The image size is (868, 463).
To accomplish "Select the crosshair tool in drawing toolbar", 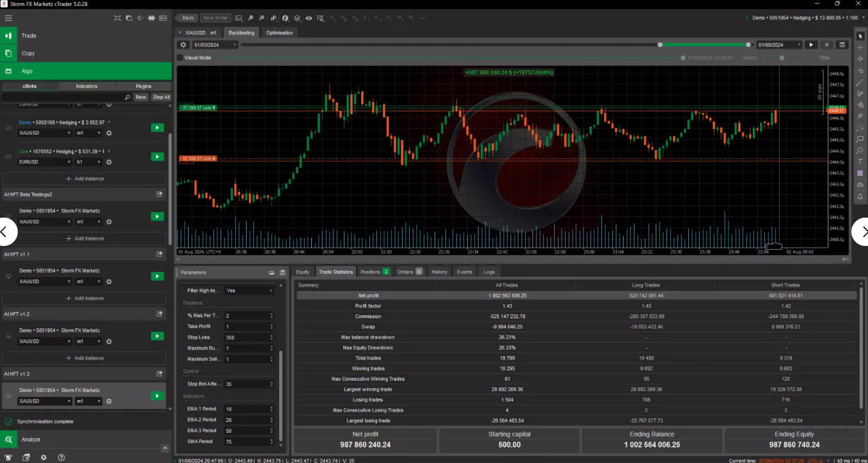I will point(860,47).
